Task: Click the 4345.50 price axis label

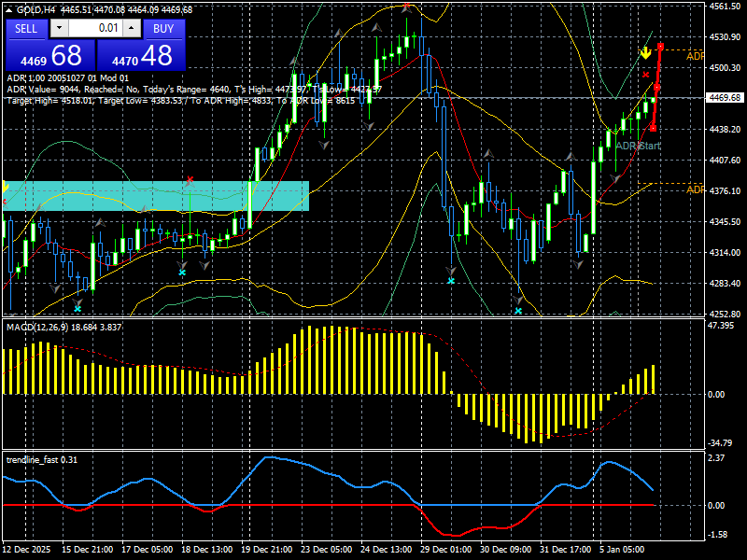Action: point(725,222)
